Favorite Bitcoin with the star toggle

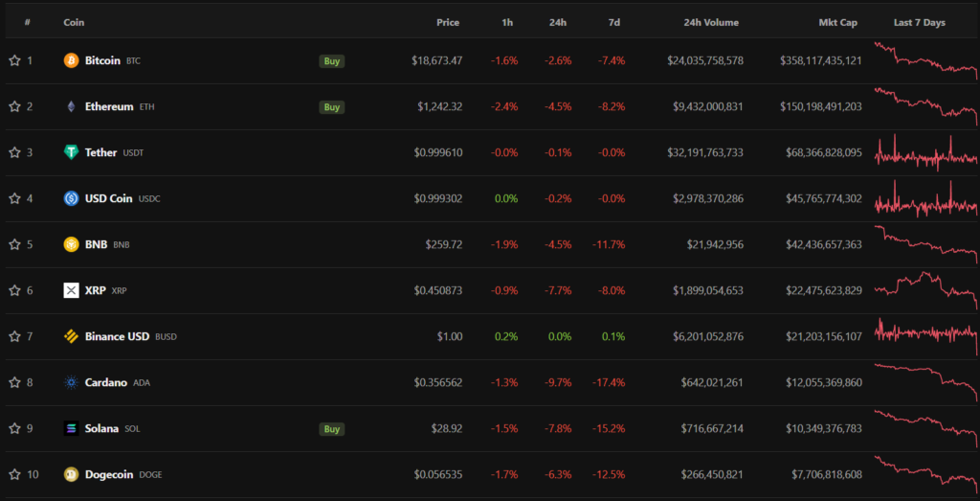tap(14, 60)
